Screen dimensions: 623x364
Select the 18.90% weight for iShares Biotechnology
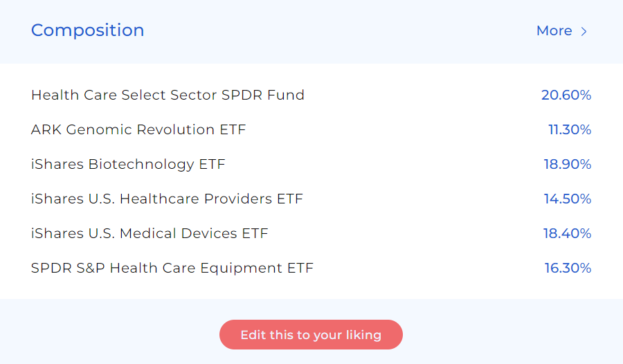click(x=568, y=164)
